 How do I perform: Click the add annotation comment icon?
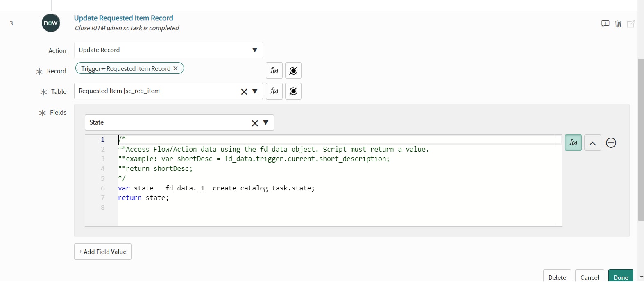click(x=605, y=24)
